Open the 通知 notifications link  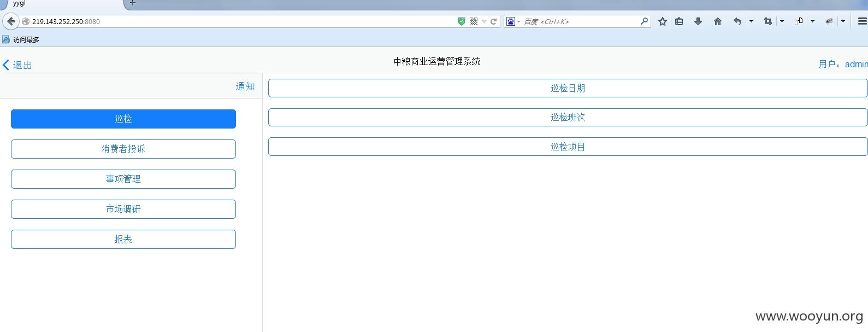click(x=245, y=86)
